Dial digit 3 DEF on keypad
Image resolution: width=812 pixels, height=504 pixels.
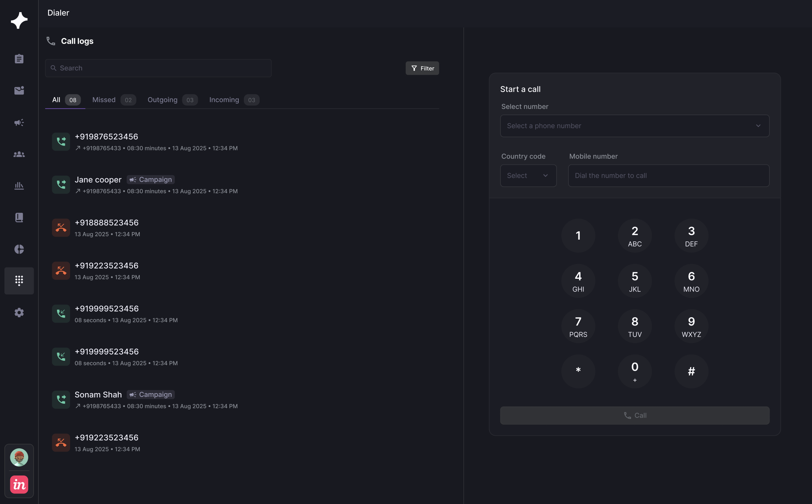(x=691, y=236)
